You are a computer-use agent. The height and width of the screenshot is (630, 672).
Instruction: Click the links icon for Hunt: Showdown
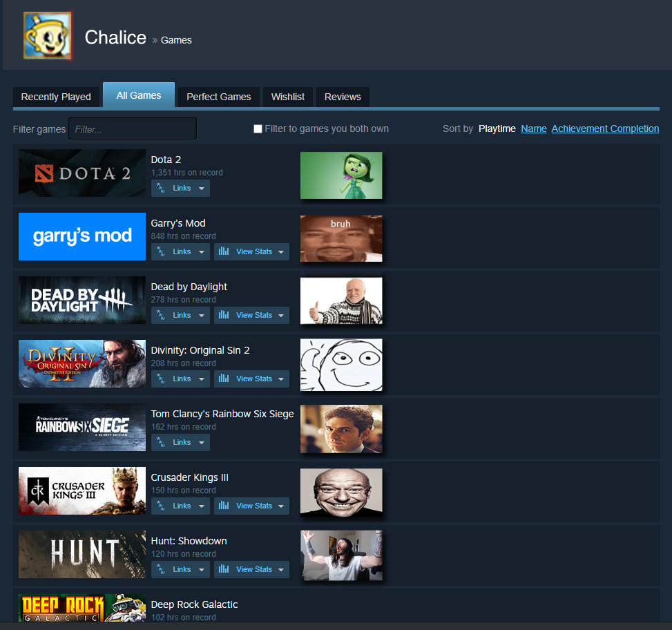[161, 569]
